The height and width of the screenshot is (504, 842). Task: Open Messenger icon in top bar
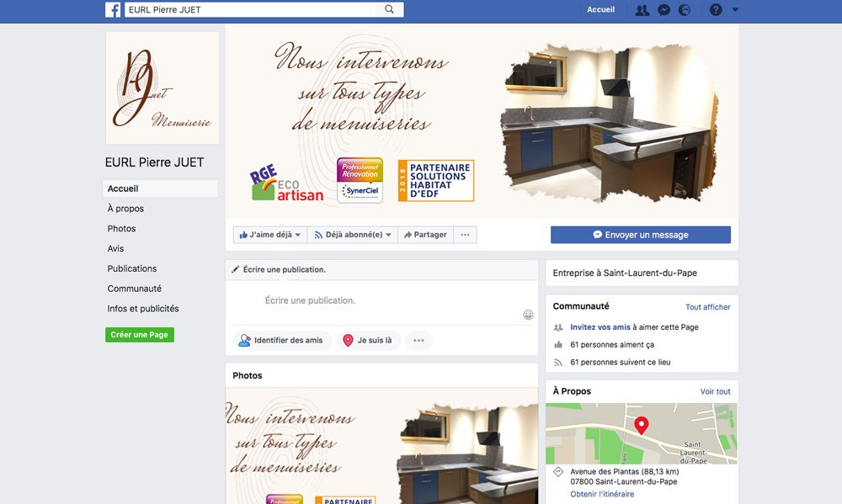coord(663,9)
